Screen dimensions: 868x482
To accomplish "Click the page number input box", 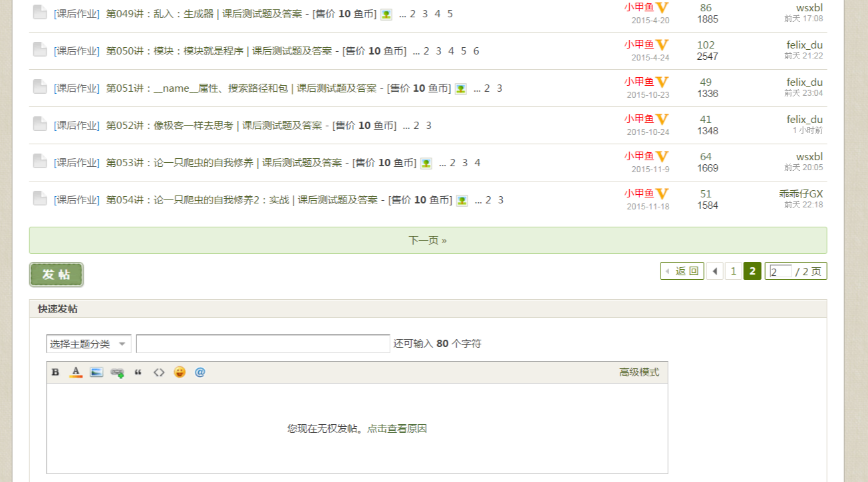I will coord(780,271).
